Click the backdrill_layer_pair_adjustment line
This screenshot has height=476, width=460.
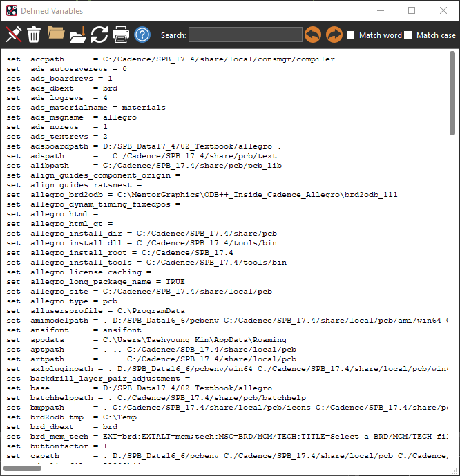point(98,379)
